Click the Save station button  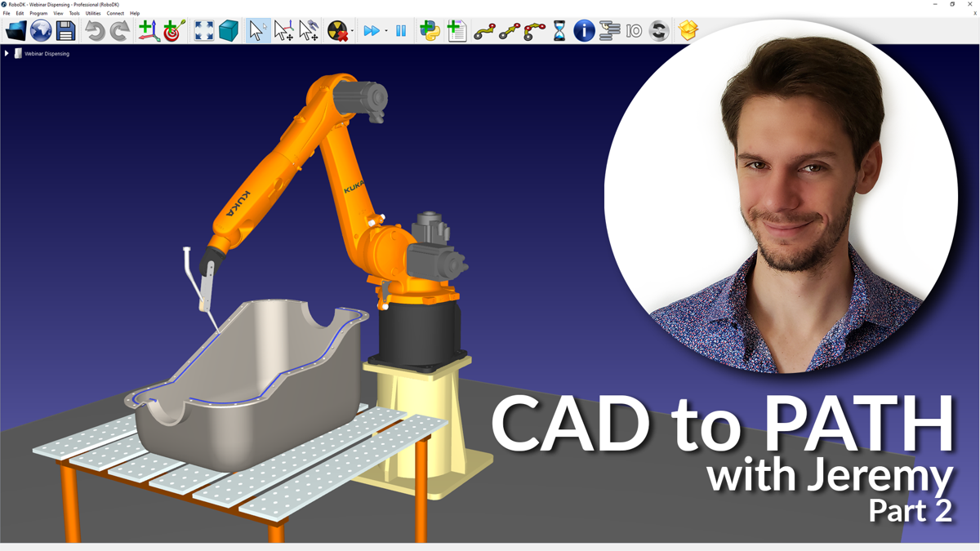(x=65, y=31)
